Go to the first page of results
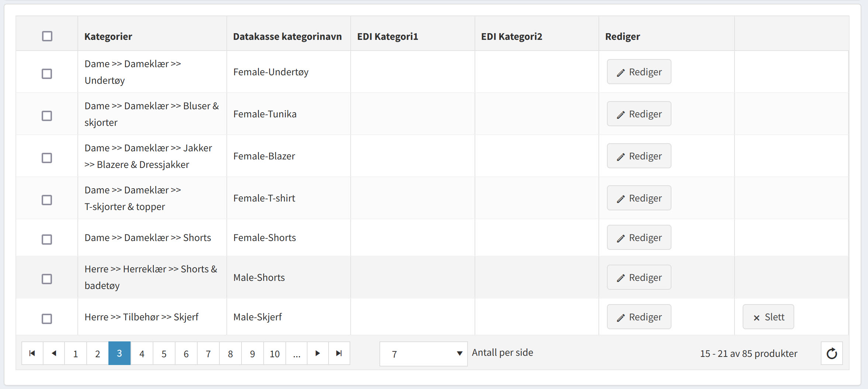This screenshot has width=868, height=389. [x=32, y=354]
